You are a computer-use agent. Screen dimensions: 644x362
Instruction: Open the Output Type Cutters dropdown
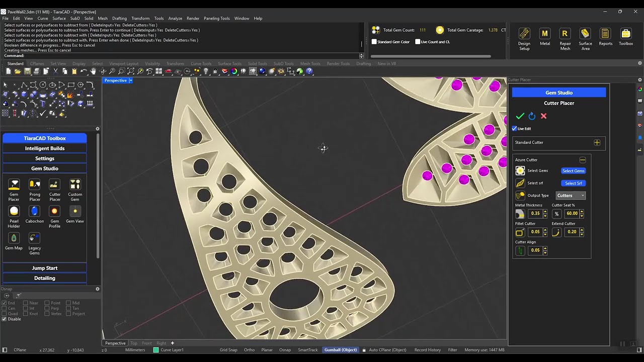click(571, 196)
